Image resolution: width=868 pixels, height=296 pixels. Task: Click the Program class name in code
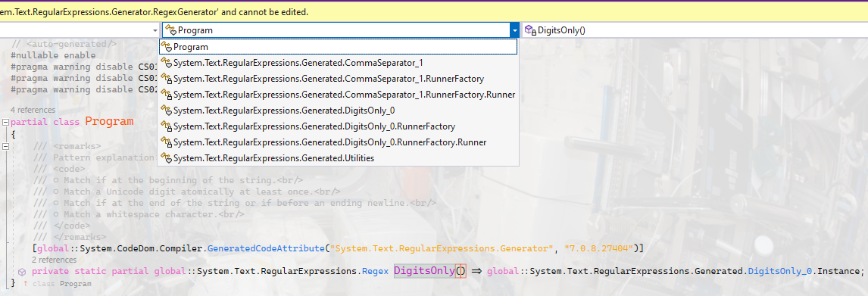point(109,122)
